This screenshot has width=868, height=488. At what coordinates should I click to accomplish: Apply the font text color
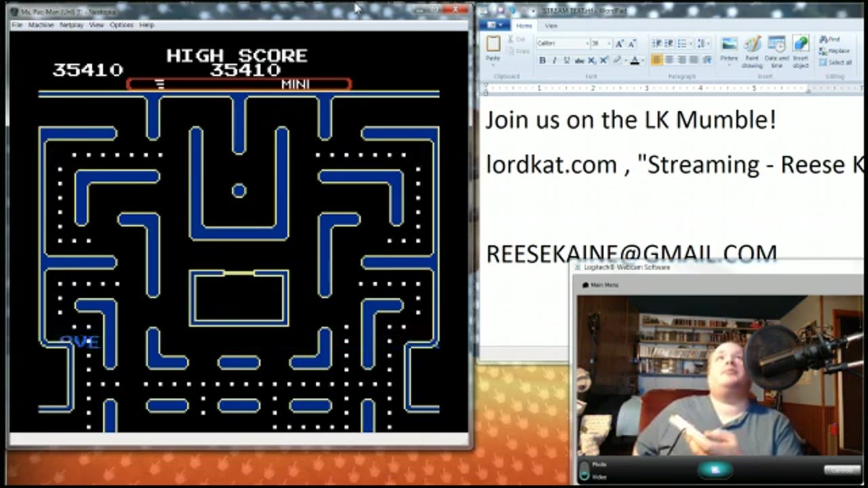coord(634,60)
